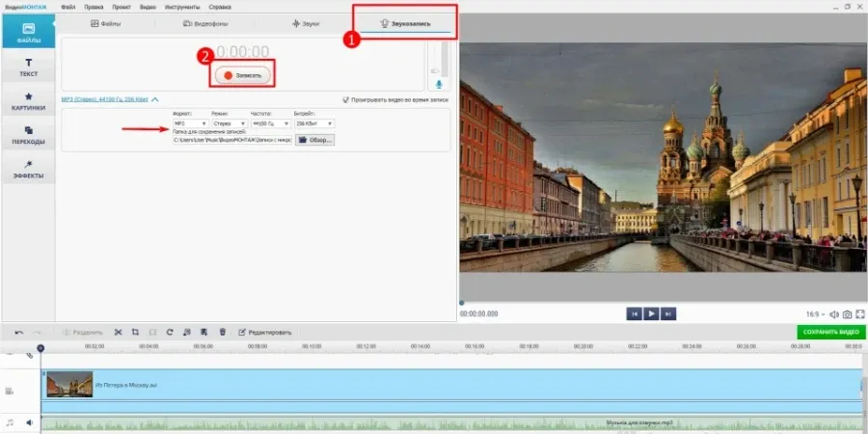Click the Обзор browse folder button
This screenshot has width=868, height=434.
tap(315, 140)
